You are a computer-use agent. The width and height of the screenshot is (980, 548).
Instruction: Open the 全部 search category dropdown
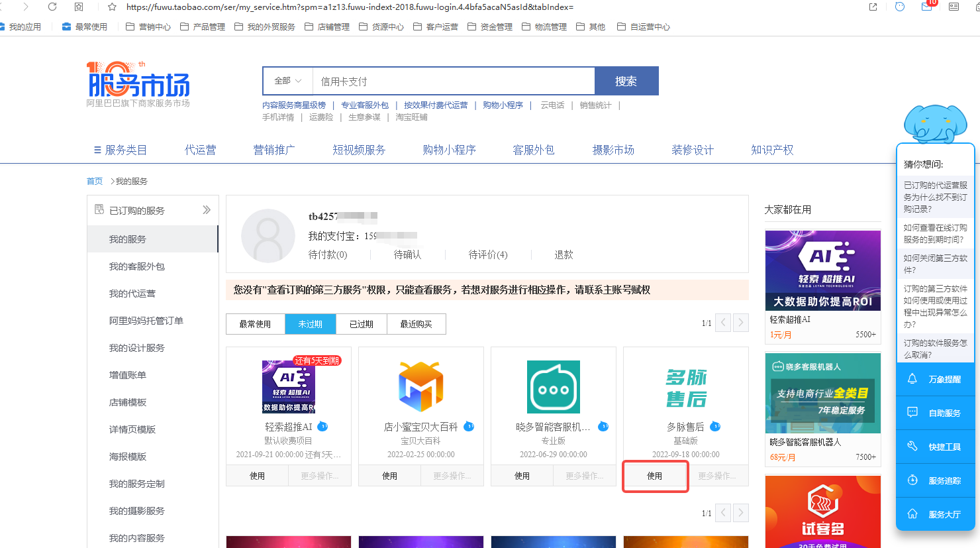pos(288,81)
